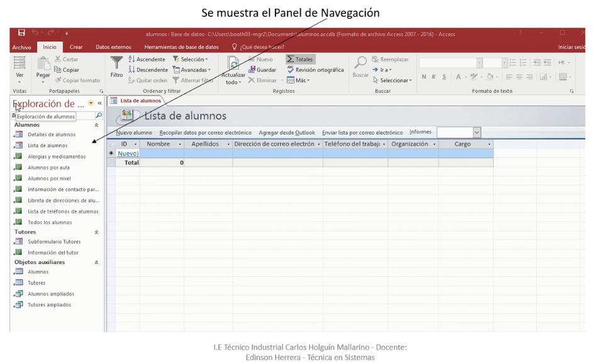Click Guardar record icon in Registros
Screen dimensions: 604x364
[x=252, y=70]
